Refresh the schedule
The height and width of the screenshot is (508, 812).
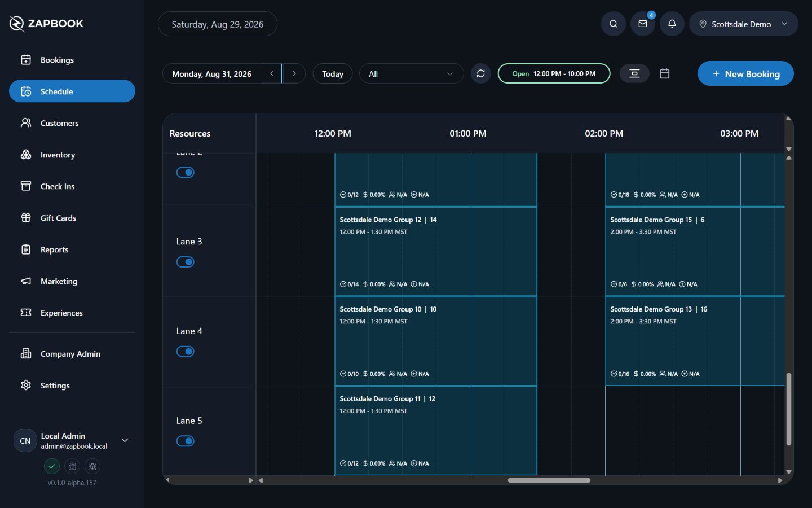pos(481,73)
